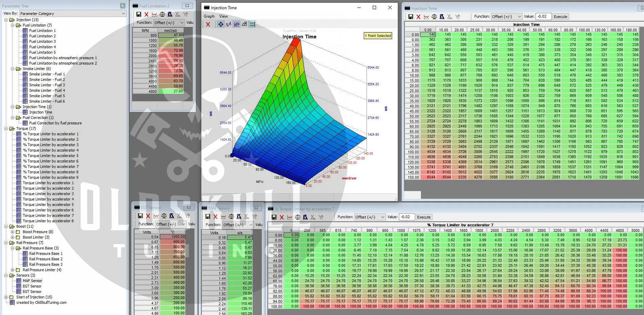This screenshot has height=315, width=644.
Task: Open the View menu in Injection Time window
Action: tap(223, 16)
